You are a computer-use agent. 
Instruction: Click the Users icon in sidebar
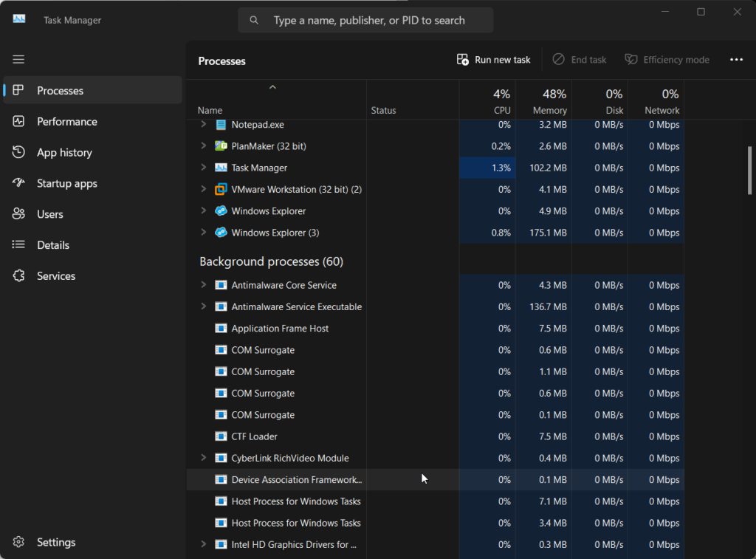pyautogui.click(x=18, y=215)
